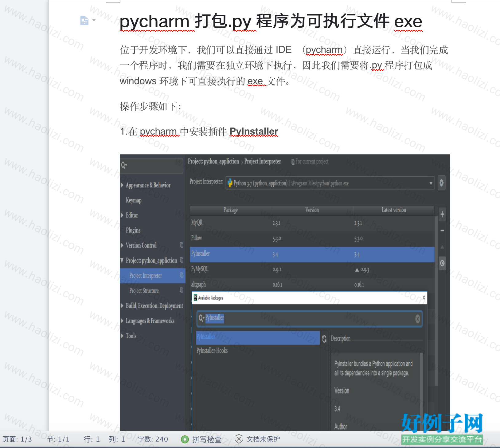Click the show early releases eye icon
This screenshot has width=500, height=448.
(x=442, y=263)
